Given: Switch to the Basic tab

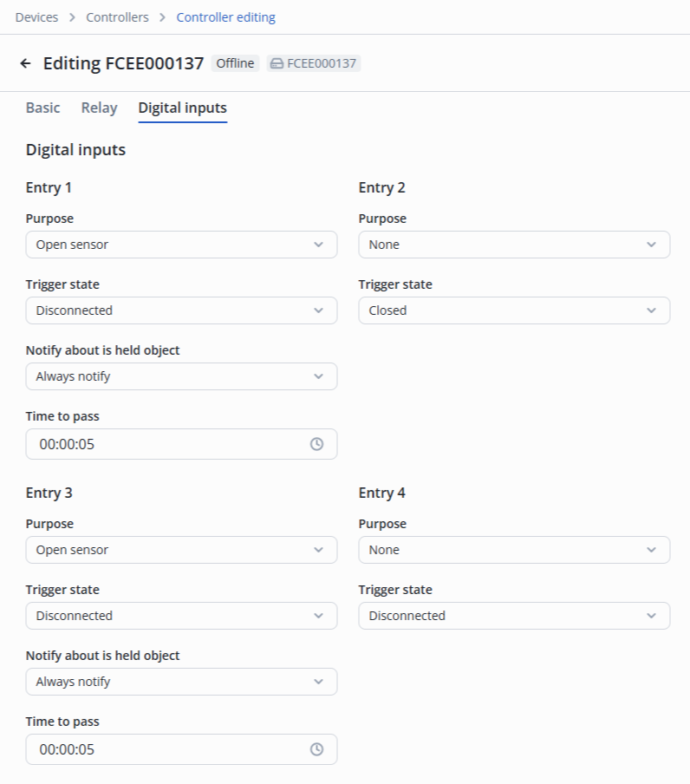Looking at the screenshot, I should [43, 108].
